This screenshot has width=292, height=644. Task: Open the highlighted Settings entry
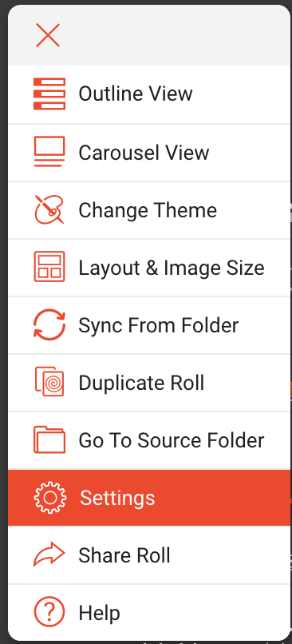(149, 498)
